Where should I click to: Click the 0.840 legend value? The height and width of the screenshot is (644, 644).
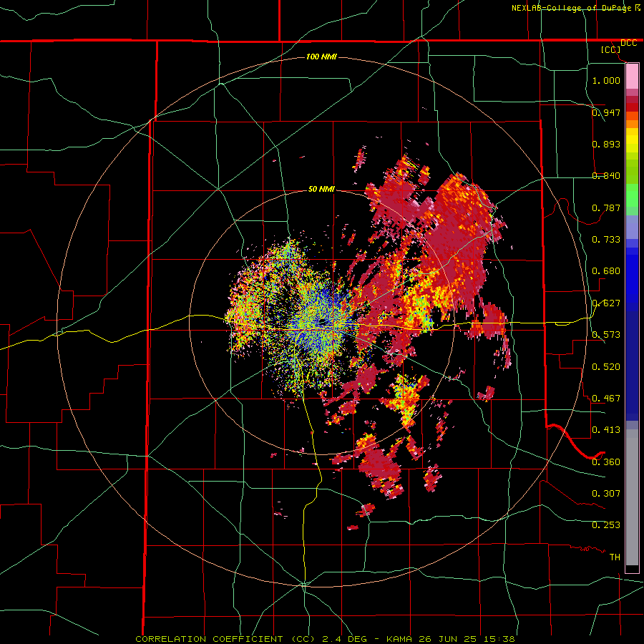(606, 176)
